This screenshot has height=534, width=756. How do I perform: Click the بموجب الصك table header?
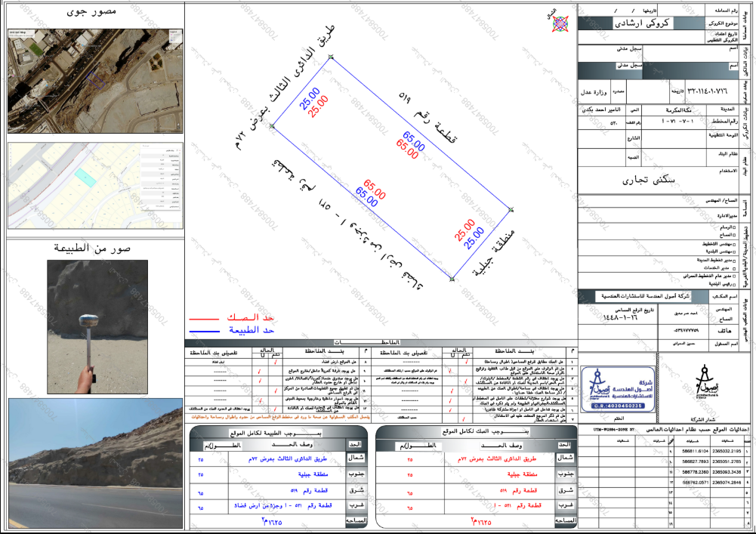[x=486, y=431]
